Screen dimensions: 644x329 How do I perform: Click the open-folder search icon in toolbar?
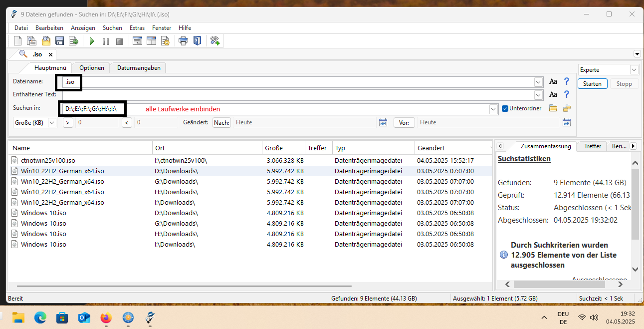[45, 41]
